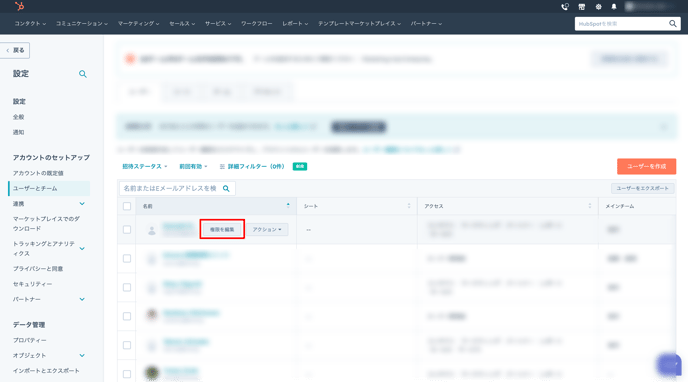
Task: Click search icon in name or email field
Action: [226, 188]
